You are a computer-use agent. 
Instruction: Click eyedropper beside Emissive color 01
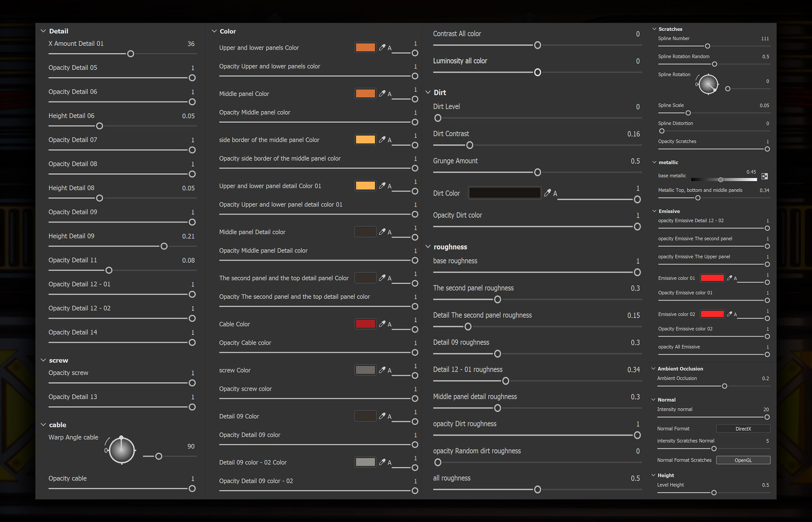coord(729,278)
